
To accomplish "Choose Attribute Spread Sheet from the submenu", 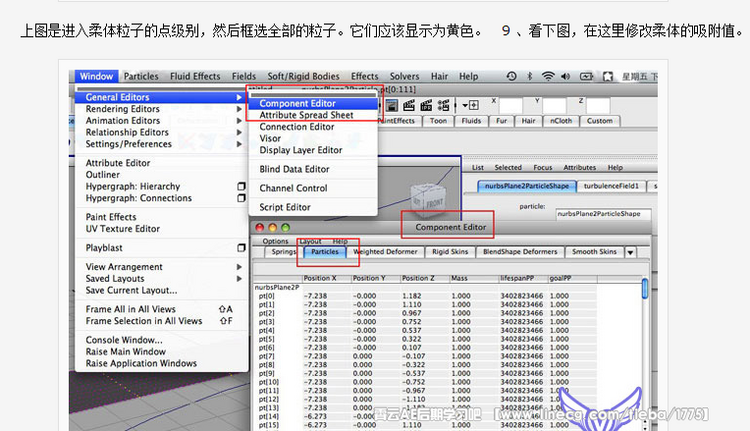I will coord(313,115).
